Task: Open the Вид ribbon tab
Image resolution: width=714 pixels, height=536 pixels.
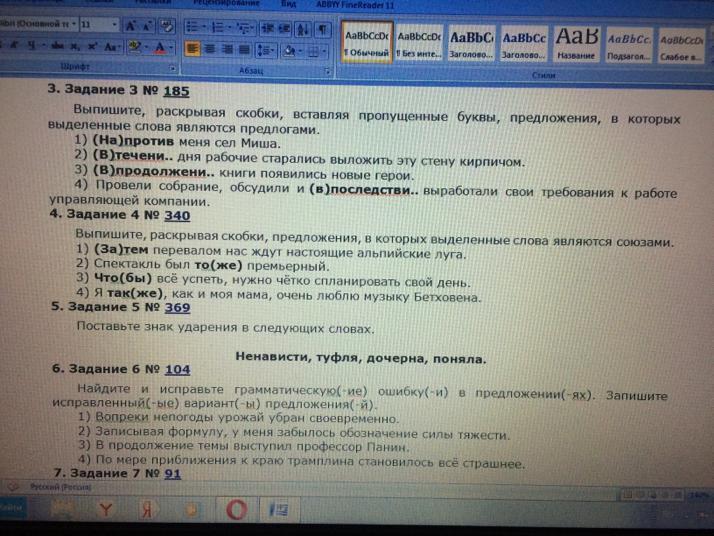Action: 288,4
